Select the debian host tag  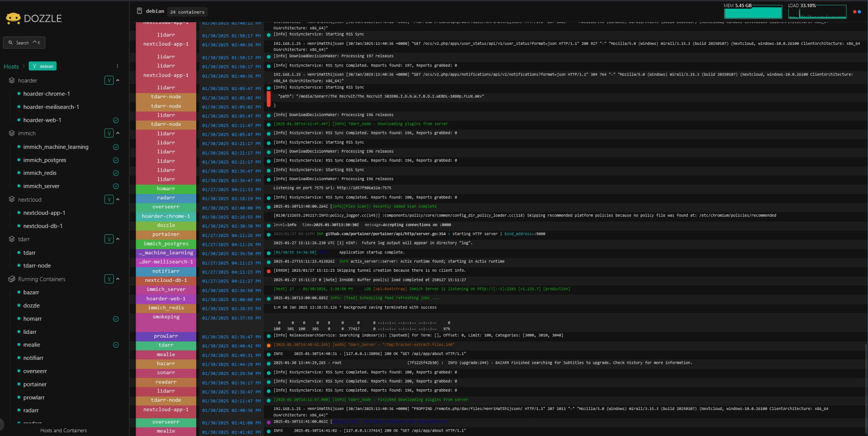(42, 66)
